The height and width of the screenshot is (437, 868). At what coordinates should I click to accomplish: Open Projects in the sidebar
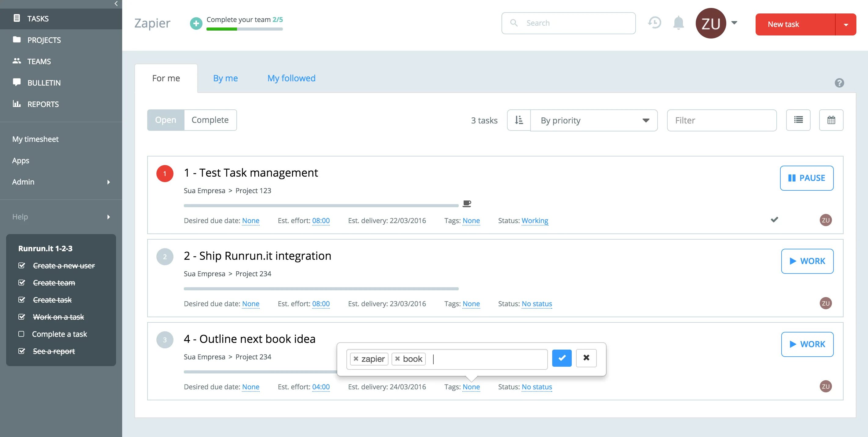point(61,40)
